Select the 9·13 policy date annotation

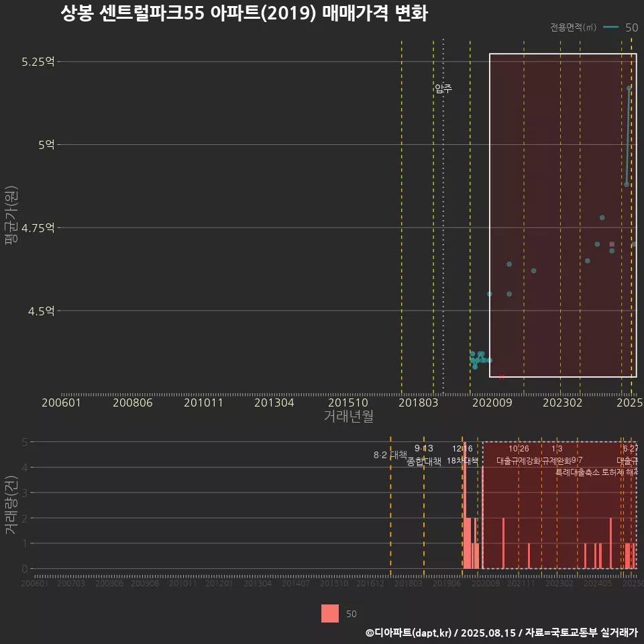[x=423, y=448]
